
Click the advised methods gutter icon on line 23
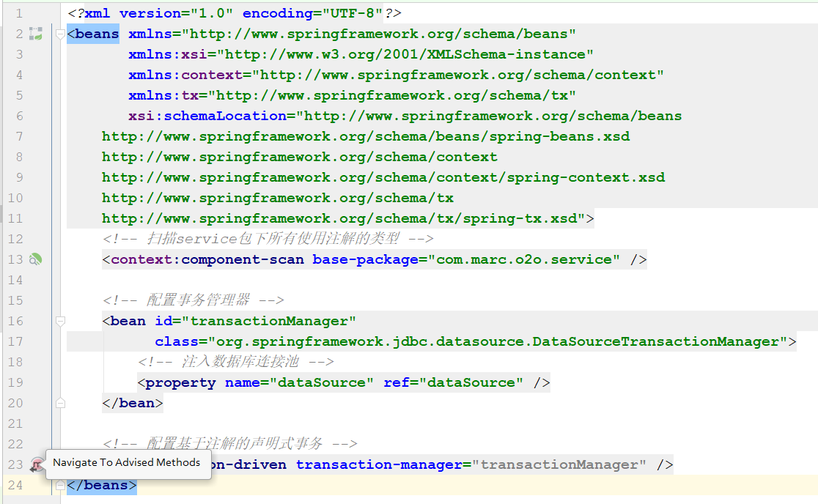click(37, 464)
